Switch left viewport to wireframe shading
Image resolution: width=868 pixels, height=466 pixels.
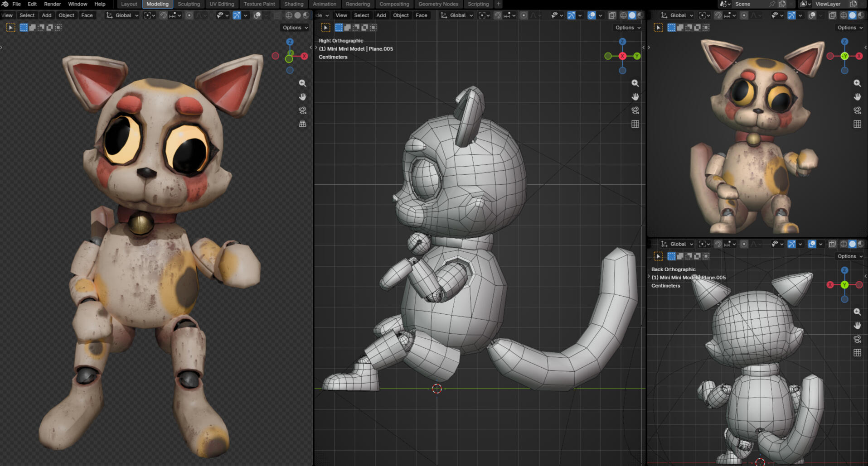[289, 15]
